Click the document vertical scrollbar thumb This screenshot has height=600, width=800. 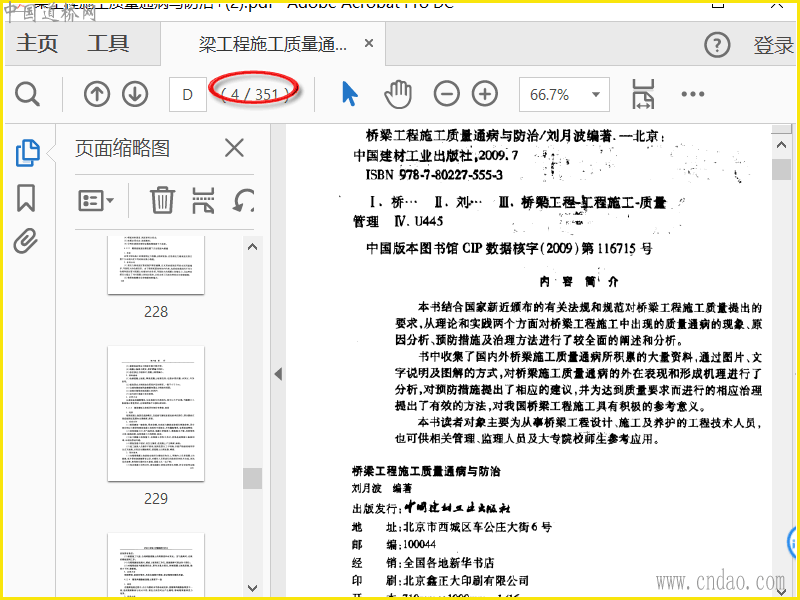click(x=781, y=169)
